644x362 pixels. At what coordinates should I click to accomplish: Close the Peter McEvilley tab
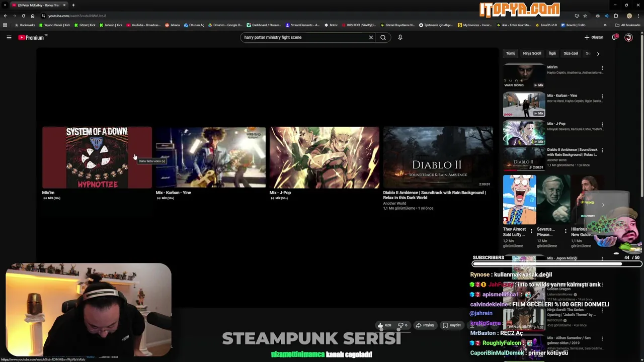tap(64, 5)
